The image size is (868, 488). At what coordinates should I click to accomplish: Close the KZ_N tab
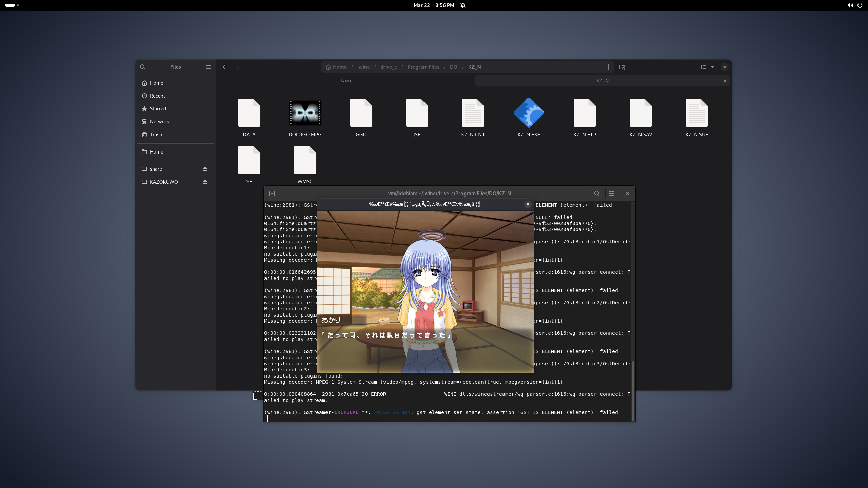725,81
